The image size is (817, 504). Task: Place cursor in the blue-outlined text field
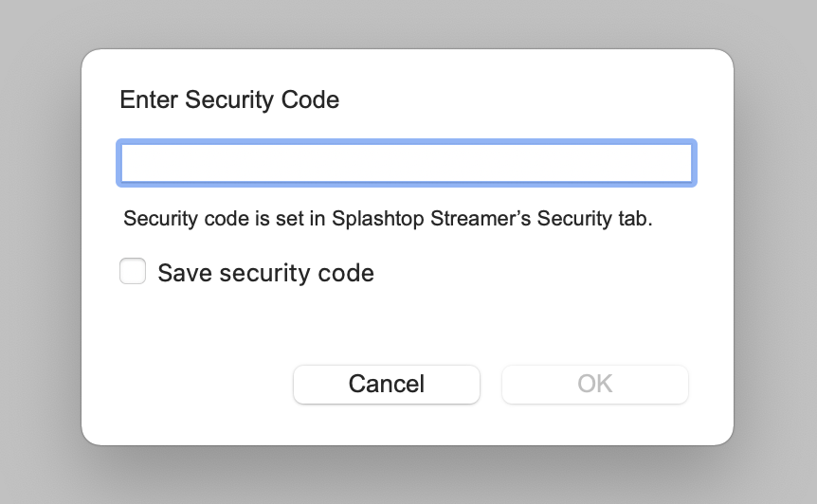(x=407, y=163)
